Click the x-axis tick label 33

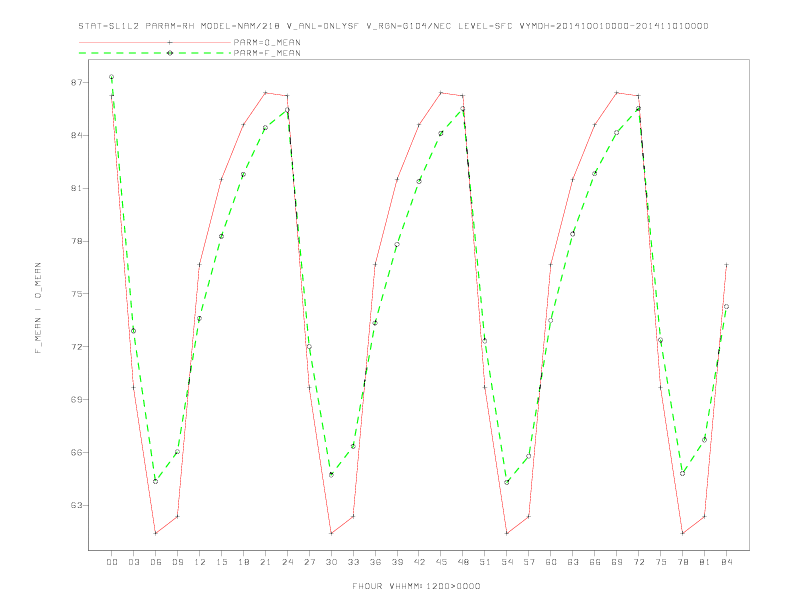(x=353, y=562)
